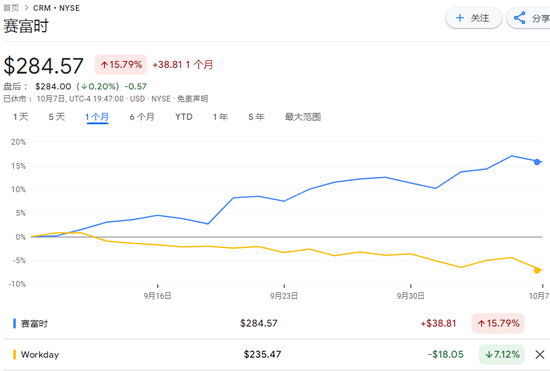Click the $284.57 main price heading
Screen dimensions: 550x371
click(x=43, y=66)
